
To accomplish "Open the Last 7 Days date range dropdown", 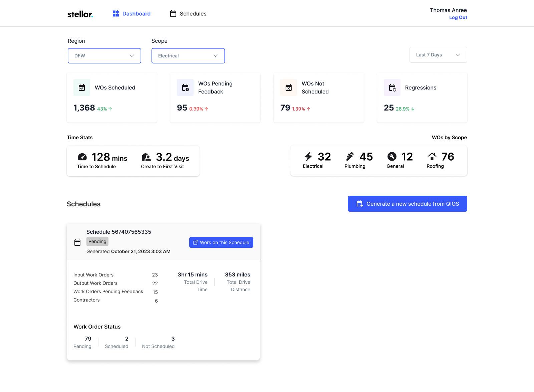I will point(438,55).
